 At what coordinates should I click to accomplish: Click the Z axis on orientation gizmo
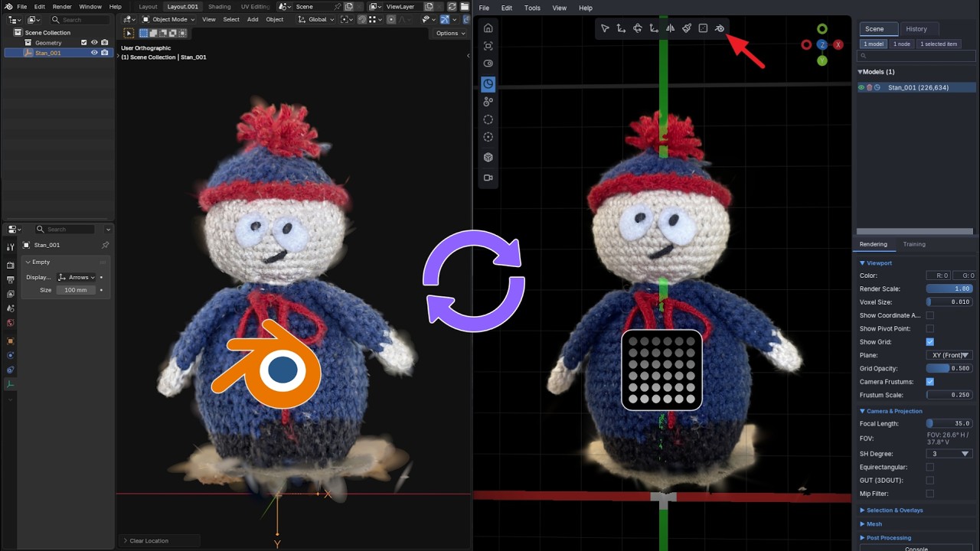822,45
